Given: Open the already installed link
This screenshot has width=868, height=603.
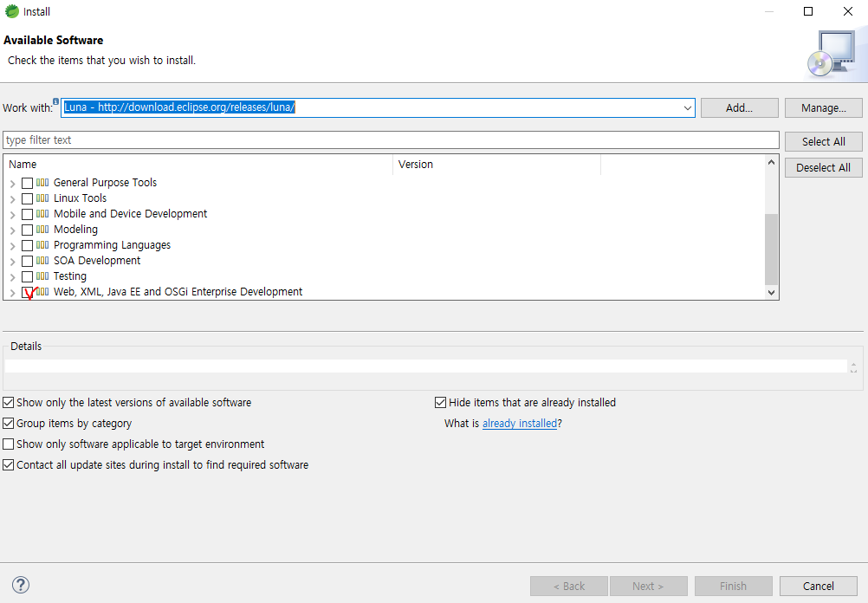Looking at the screenshot, I should pyautogui.click(x=520, y=424).
